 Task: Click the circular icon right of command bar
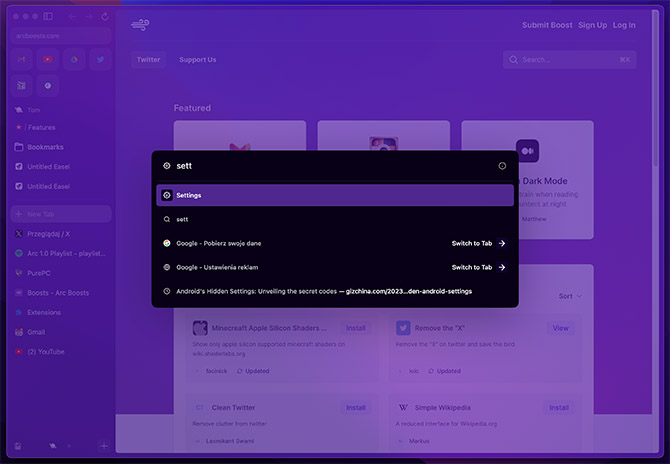502,166
